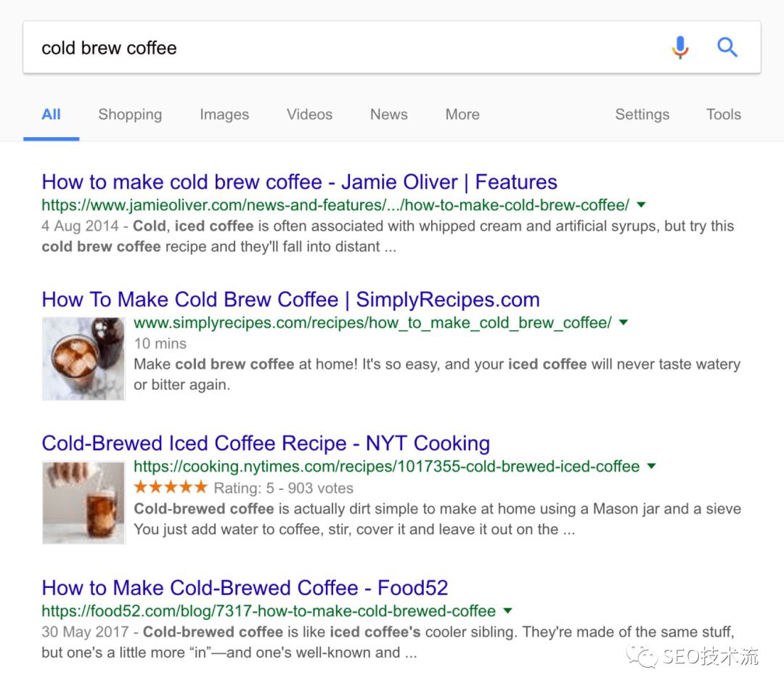
Task: Open the NYT Cooking iced coffee recipe
Action: coord(266,443)
